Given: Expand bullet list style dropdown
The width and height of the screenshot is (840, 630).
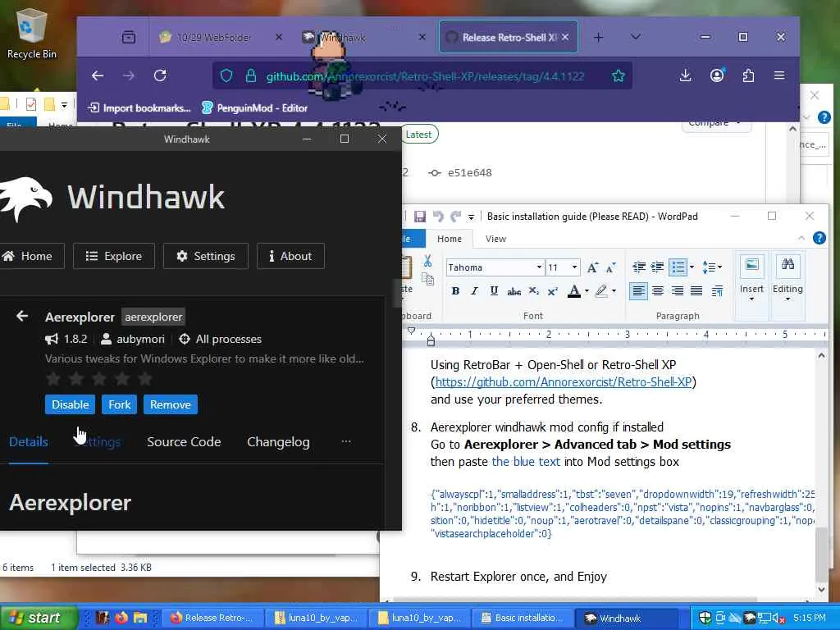Looking at the screenshot, I should (x=692, y=267).
